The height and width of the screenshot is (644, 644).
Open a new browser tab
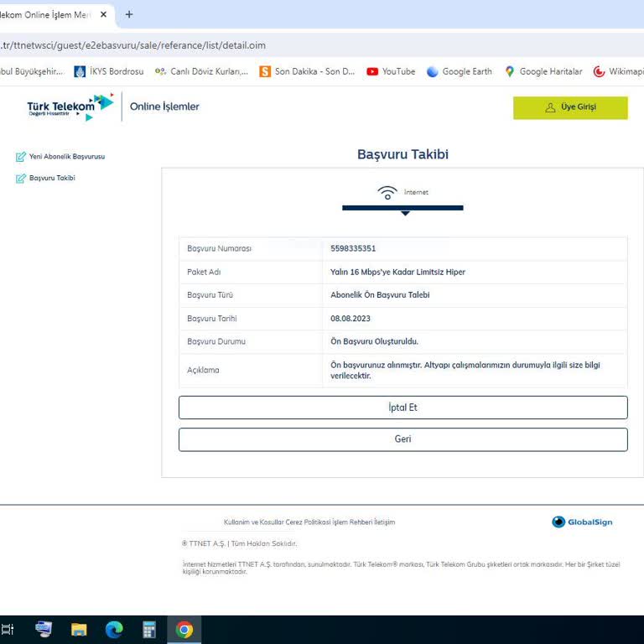click(x=129, y=14)
